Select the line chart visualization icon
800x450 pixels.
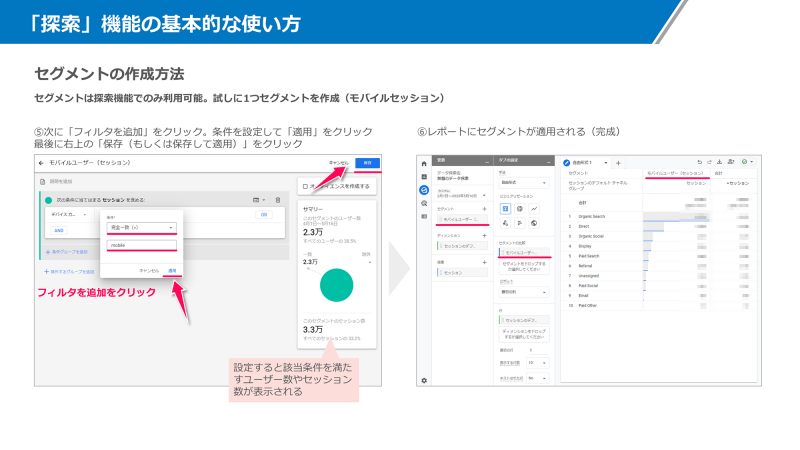[x=534, y=208]
